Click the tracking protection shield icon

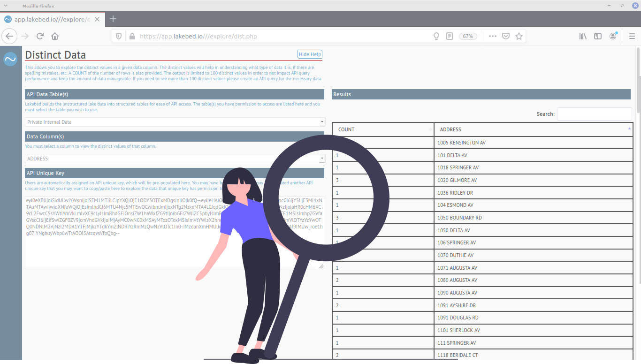(x=119, y=36)
